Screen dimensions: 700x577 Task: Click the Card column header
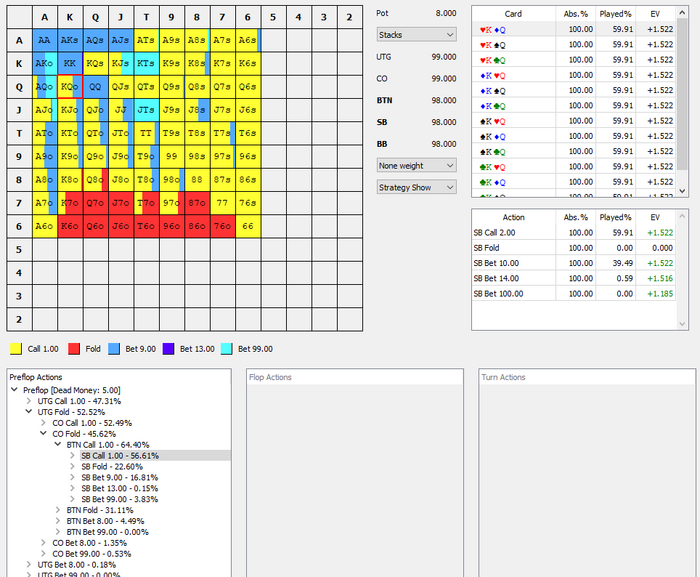coord(513,14)
